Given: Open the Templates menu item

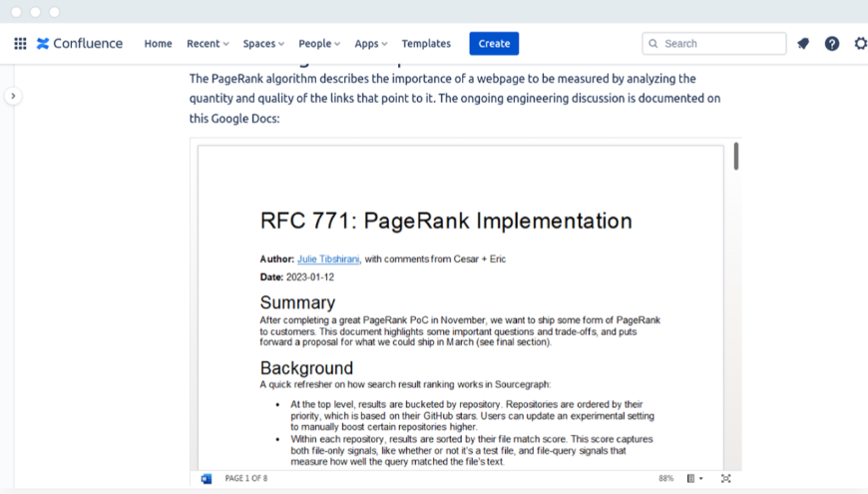Looking at the screenshot, I should pos(426,44).
